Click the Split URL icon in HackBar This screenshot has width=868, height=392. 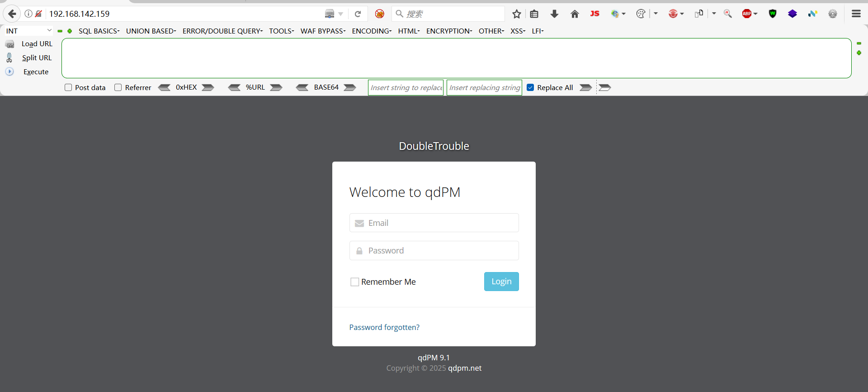click(9, 57)
